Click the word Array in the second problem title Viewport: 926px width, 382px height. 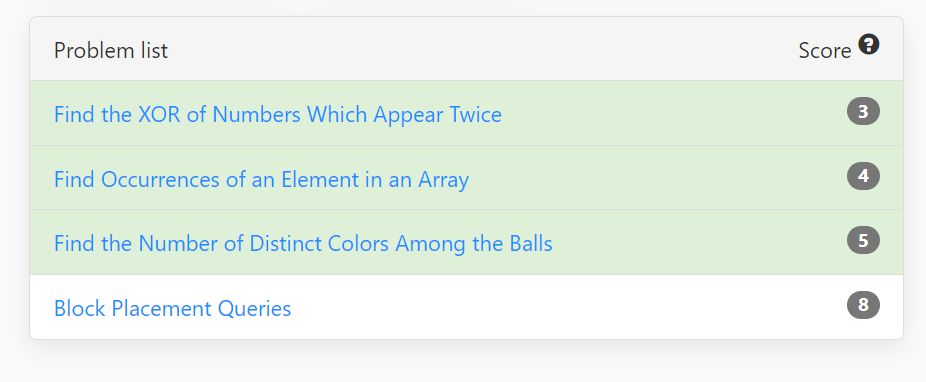coord(444,179)
